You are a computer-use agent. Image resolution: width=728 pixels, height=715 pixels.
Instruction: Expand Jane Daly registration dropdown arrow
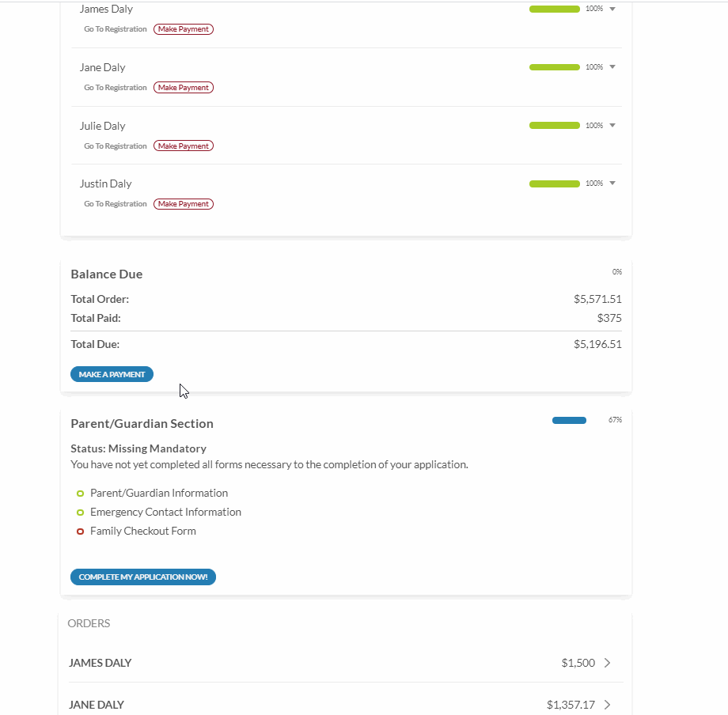(x=612, y=67)
